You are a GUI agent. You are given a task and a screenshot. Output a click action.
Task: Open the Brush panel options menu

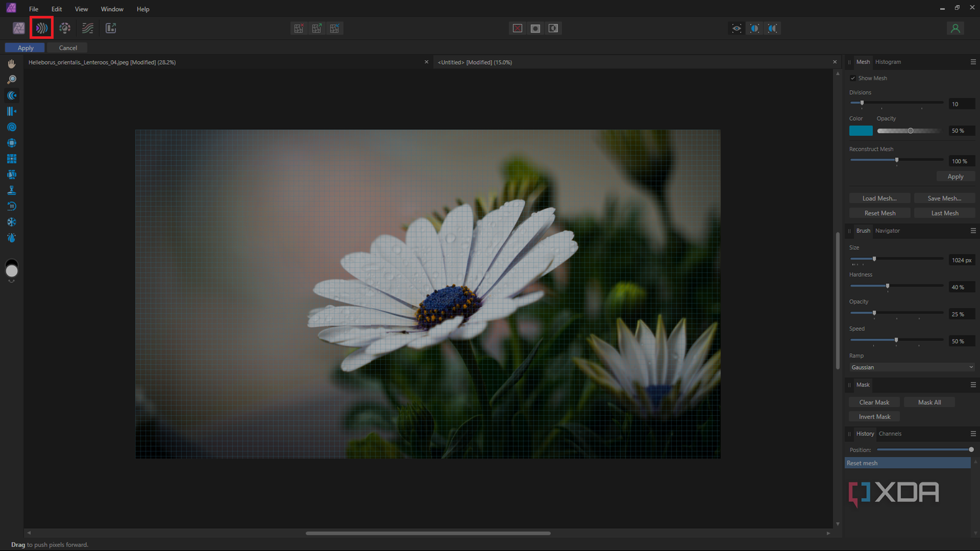[973, 230]
